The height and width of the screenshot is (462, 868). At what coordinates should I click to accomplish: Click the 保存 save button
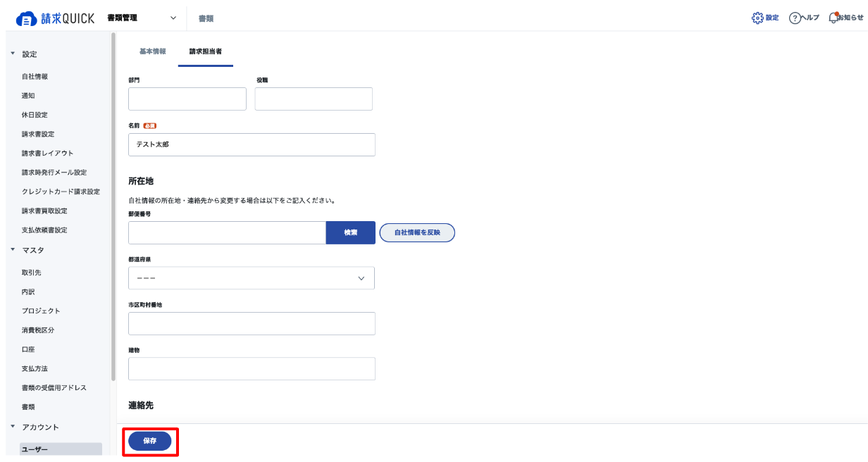(x=149, y=441)
